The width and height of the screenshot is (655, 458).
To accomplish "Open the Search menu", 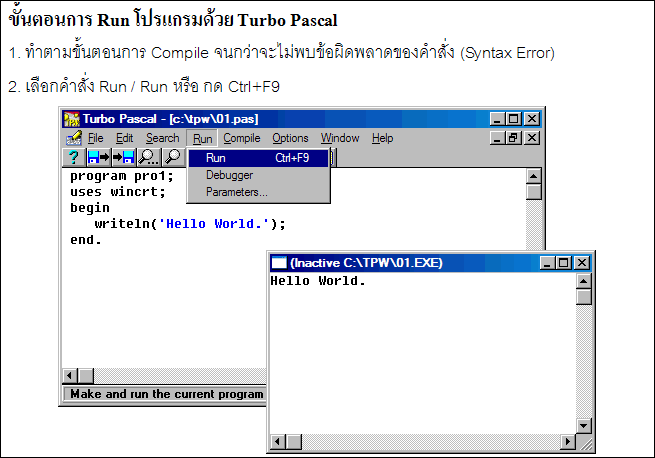I will (x=162, y=138).
